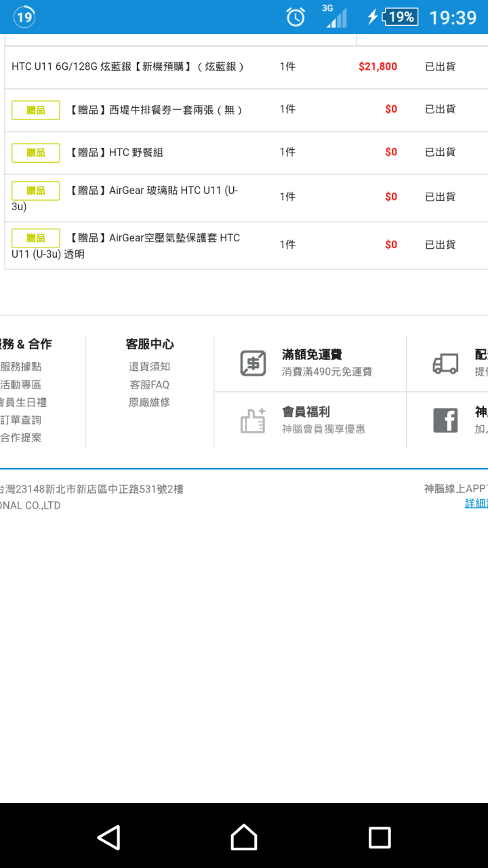This screenshot has height=868, width=488.
Task: Open the 訂單查詢 link
Action: (x=20, y=420)
